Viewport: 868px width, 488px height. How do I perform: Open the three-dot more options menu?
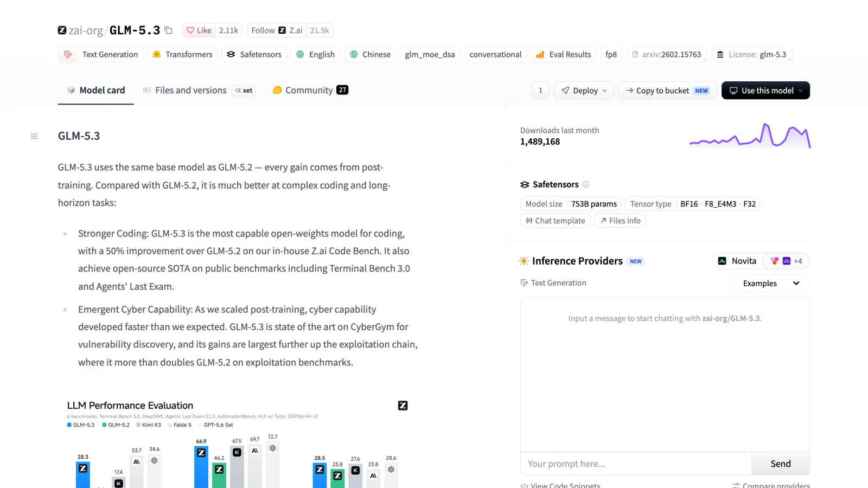[540, 91]
